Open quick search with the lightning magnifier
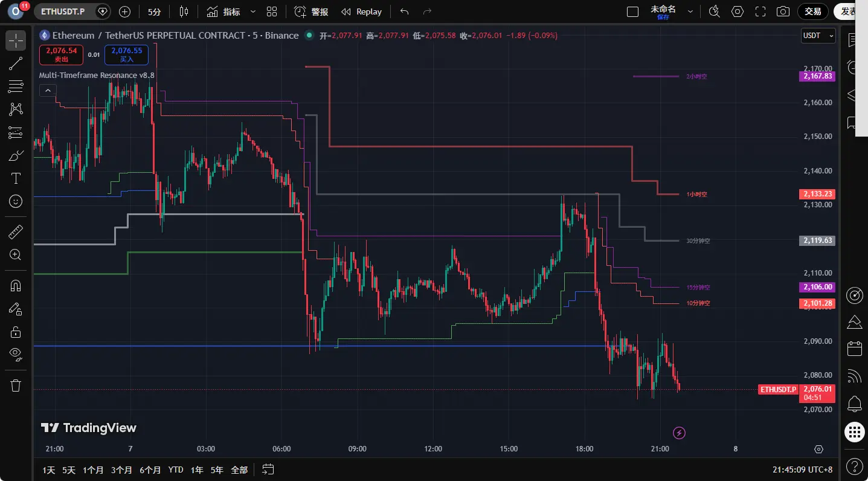 click(715, 11)
